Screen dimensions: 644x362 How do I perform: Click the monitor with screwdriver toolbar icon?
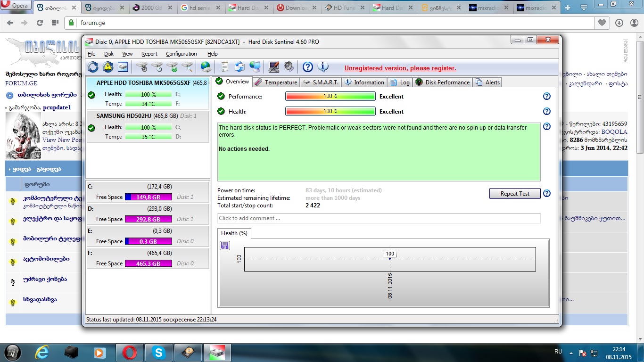[x=274, y=67]
